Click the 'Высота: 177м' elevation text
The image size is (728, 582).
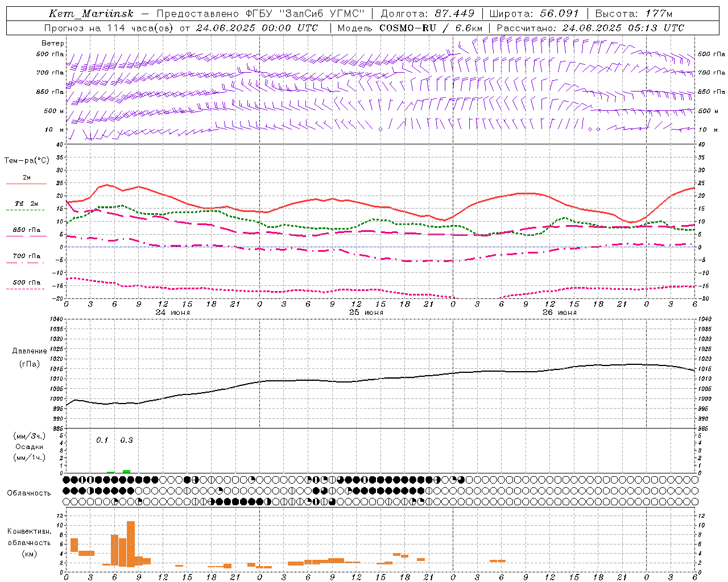pyautogui.click(x=634, y=14)
